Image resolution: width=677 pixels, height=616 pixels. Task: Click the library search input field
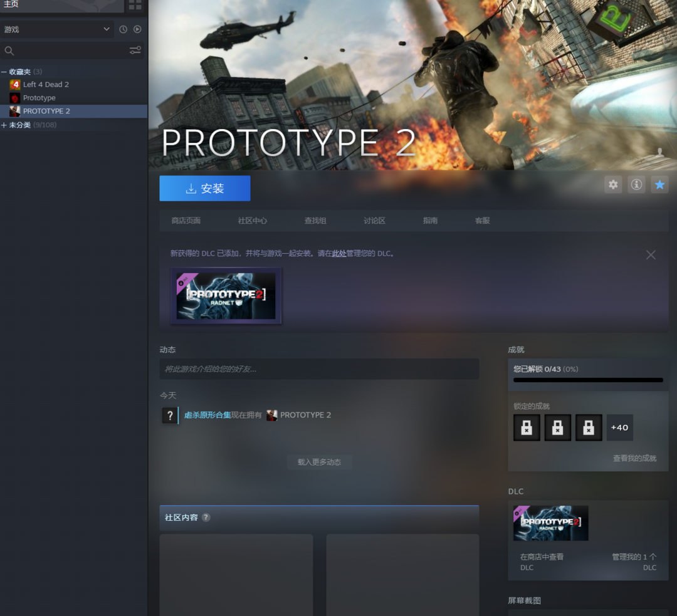(71, 51)
